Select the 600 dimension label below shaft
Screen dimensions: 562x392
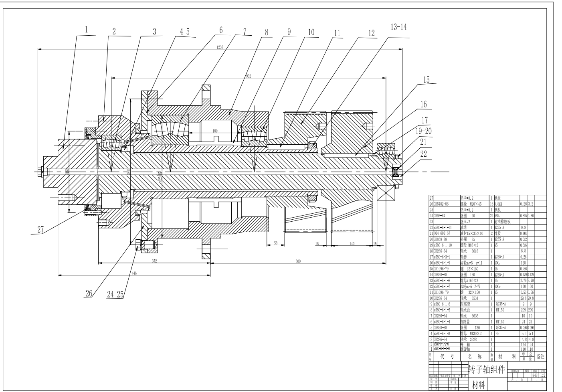coord(297,262)
